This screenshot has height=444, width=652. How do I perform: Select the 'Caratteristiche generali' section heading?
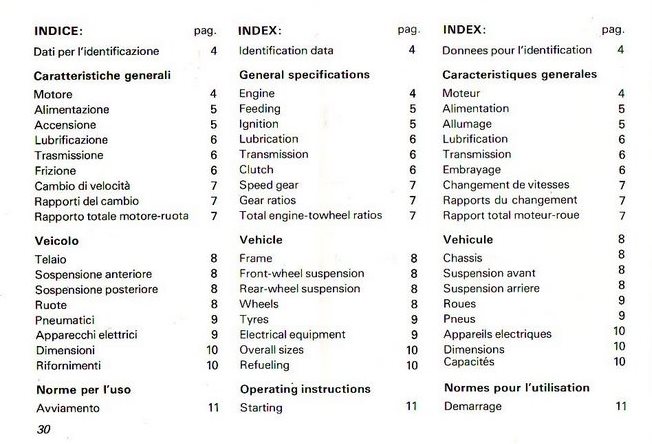(101, 74)
